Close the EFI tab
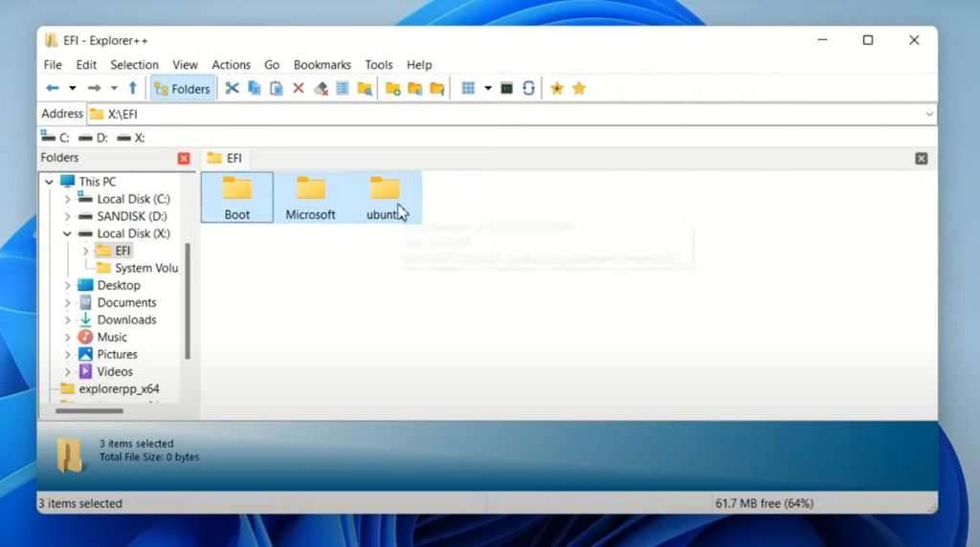Viewport: 980px width, 547px height. [x=922, y=159]
